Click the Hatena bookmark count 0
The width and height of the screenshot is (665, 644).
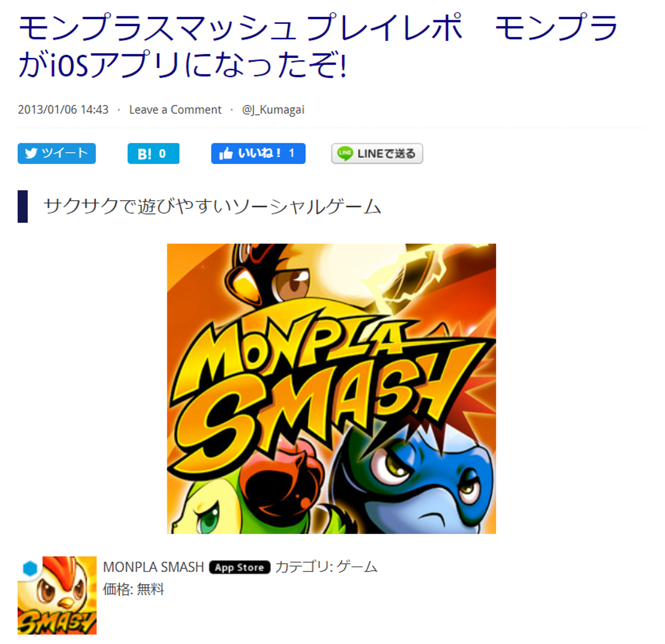point(163,154)
